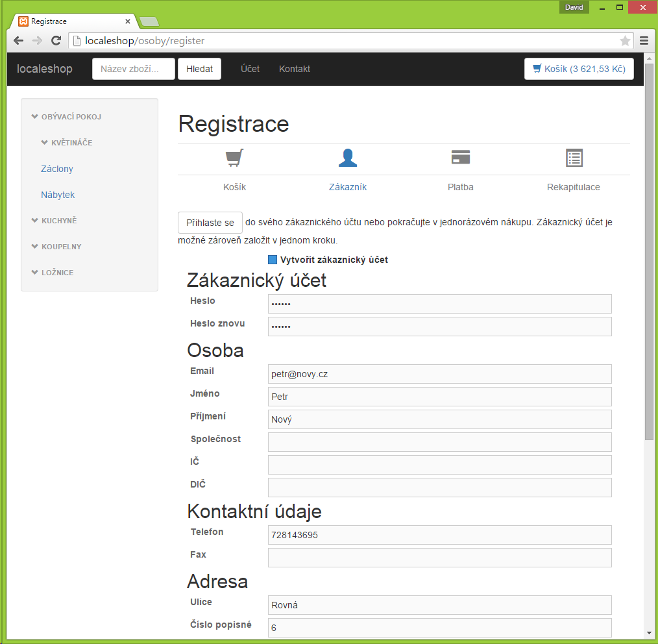The width and height of the screenshot is (658, 644).
Task: Click the page icon in address bar
Action: 77,41
